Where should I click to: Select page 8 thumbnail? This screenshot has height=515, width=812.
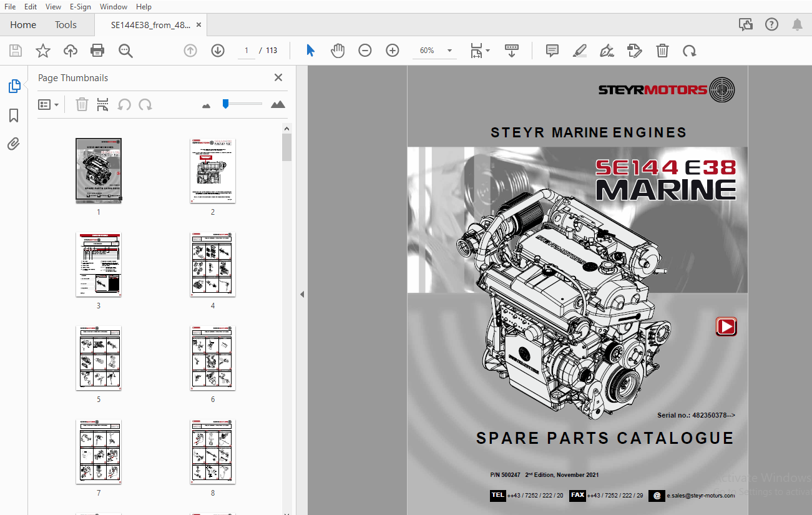tap(213, 451)
